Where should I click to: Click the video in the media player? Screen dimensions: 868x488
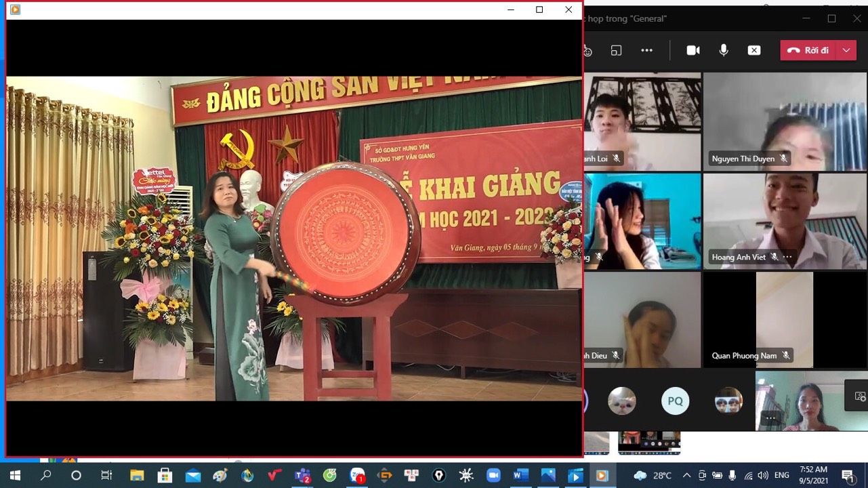(294, 238)
